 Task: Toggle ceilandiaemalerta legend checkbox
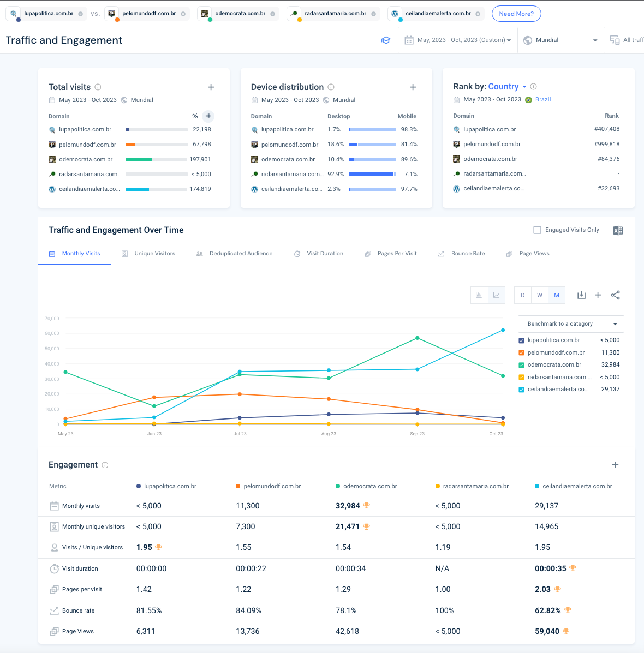pos(521,390)
